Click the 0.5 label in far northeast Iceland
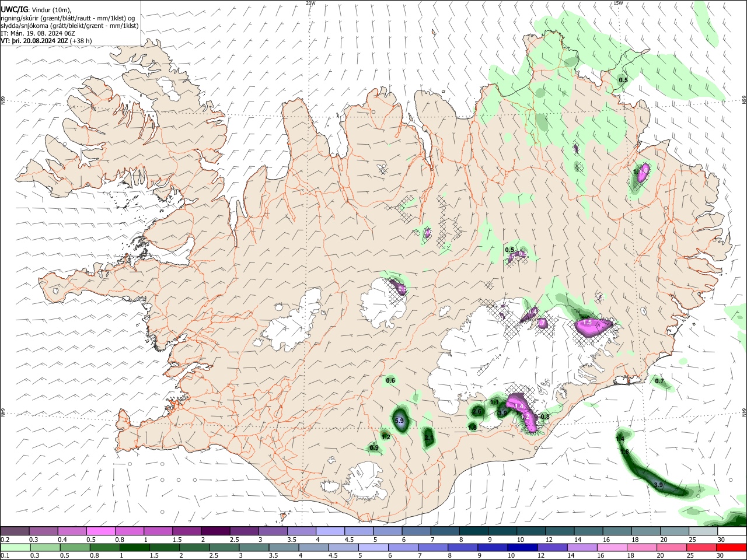 pyautogui.click(x=623, y=80)
